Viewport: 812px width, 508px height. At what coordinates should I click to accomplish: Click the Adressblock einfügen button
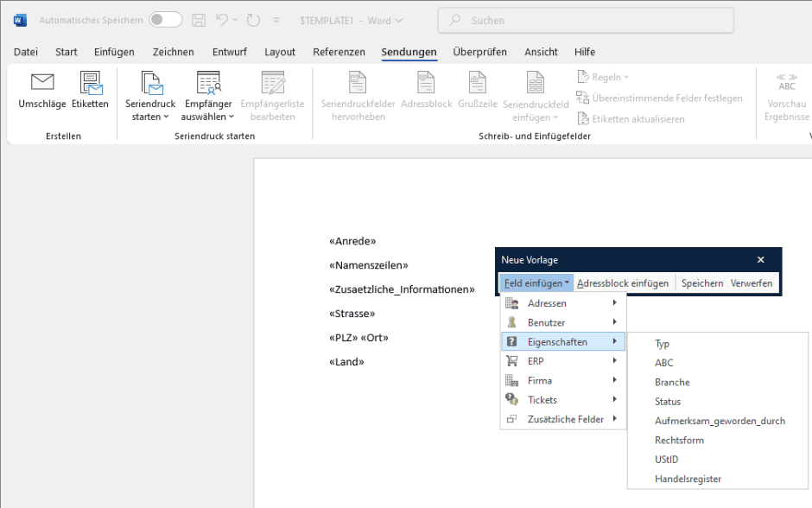pyautogui.click(x=623, y=283)
